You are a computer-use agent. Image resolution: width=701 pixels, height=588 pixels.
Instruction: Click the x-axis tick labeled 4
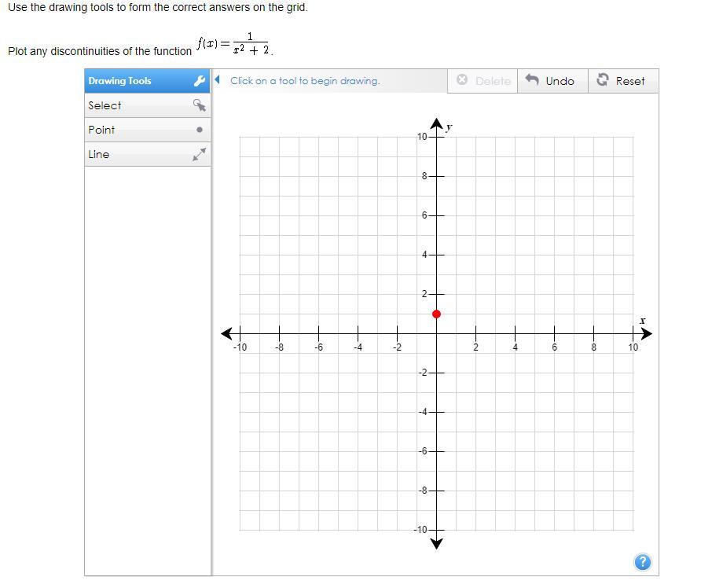pyautogui.click(x=515, y=347)
